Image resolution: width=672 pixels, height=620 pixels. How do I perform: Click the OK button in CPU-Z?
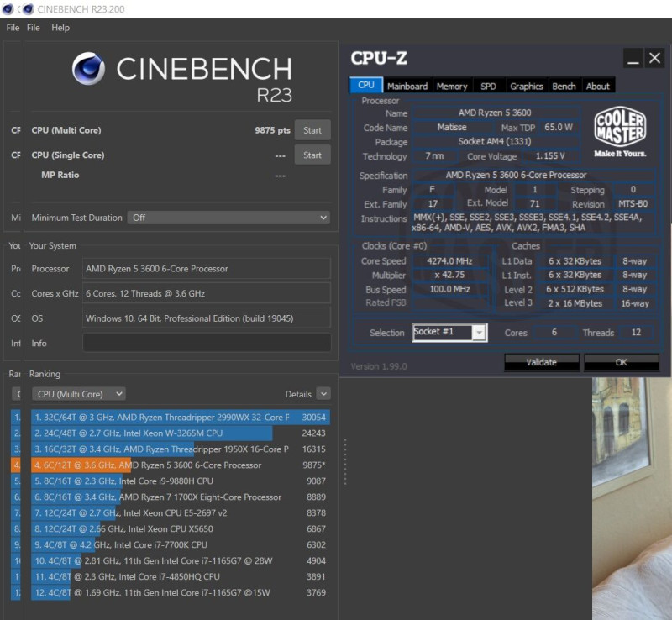(621, 362)
